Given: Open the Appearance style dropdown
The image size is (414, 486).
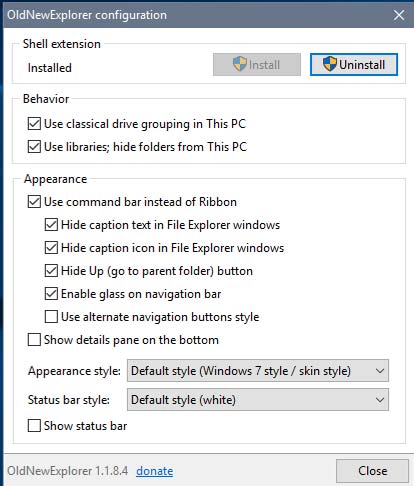Looking at the screenshot, I should (258, 371).
